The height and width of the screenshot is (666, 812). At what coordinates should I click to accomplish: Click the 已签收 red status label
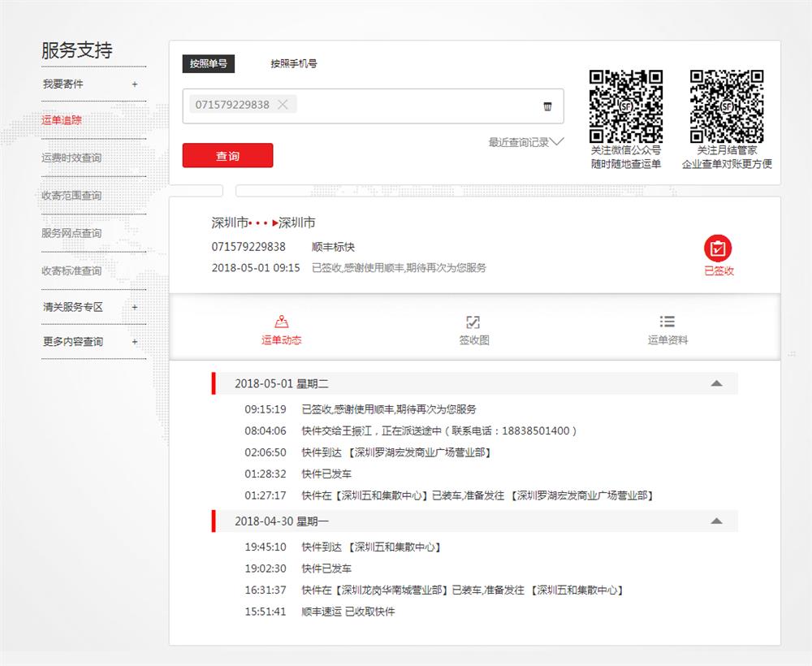point(719,270)
